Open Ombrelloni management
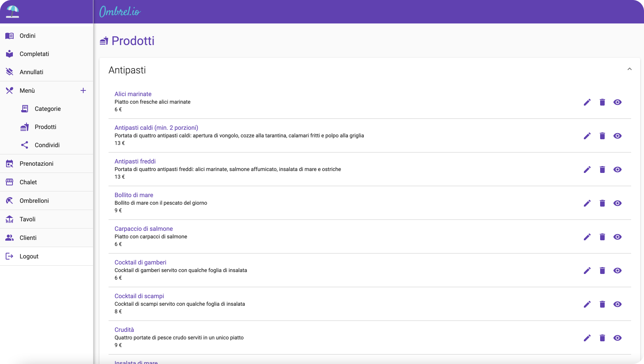The width and height of the screenshot is (644, 364). point(47,201)
